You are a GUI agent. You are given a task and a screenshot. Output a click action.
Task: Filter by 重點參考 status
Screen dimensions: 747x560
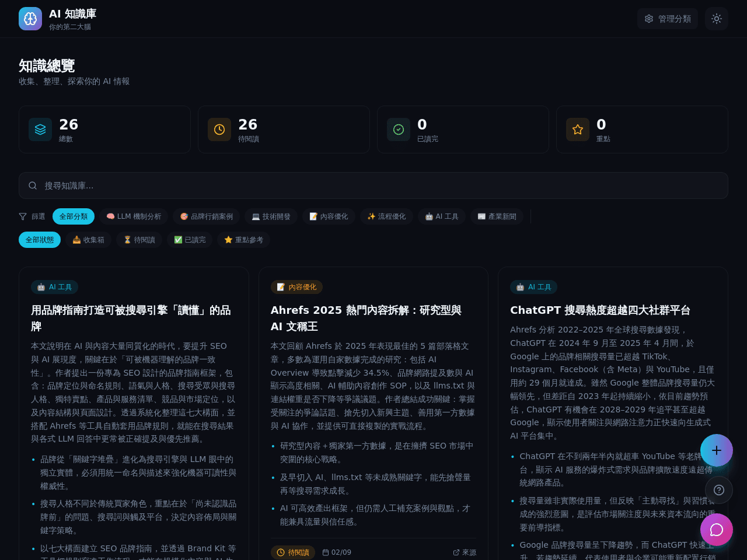pos(243,240)
